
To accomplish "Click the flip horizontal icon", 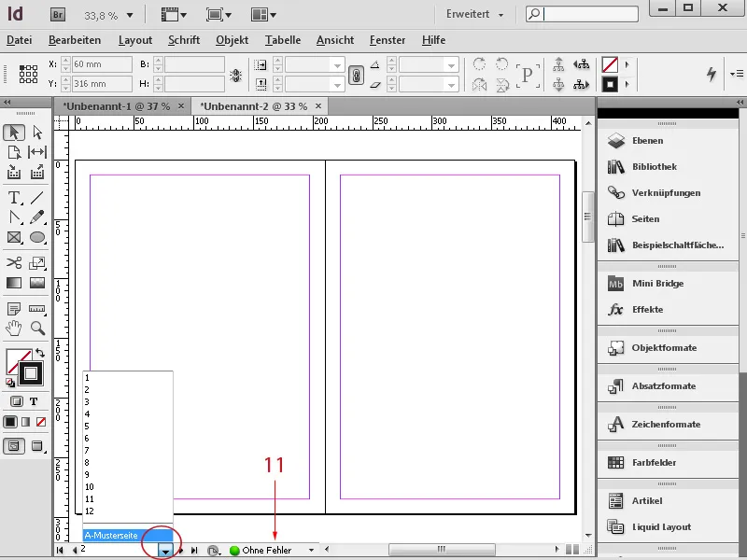I will (x=479, y=85).
